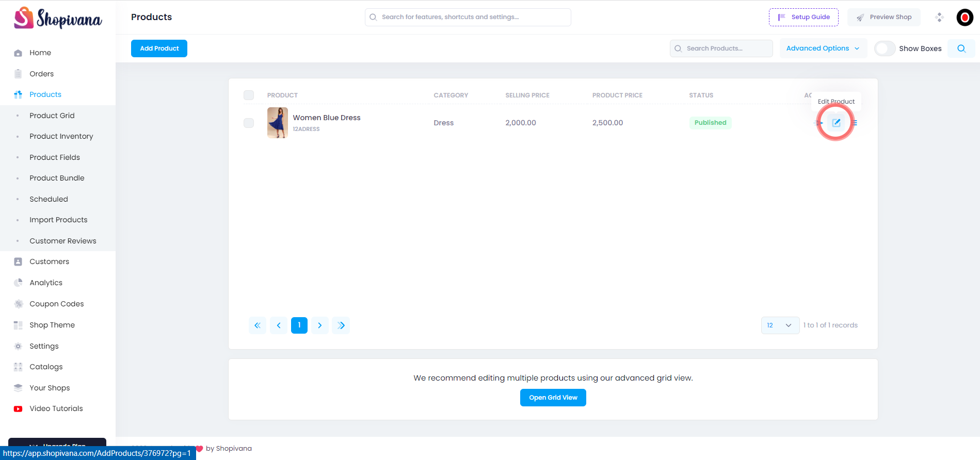This screenshot has height=460, width=980.
Task: Click the Dress category cell
Action: (x=444, y=123)
